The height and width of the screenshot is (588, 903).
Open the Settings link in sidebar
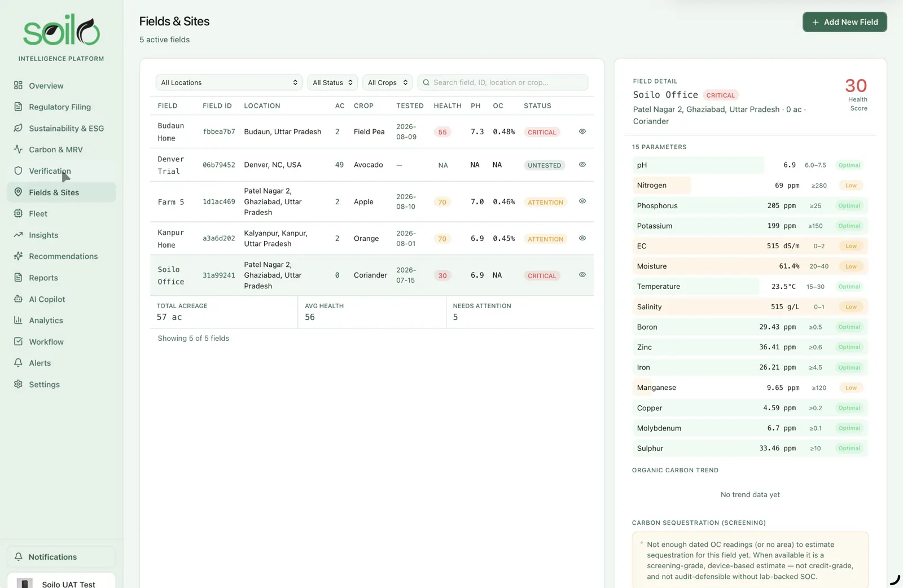(x=61, y=384)
